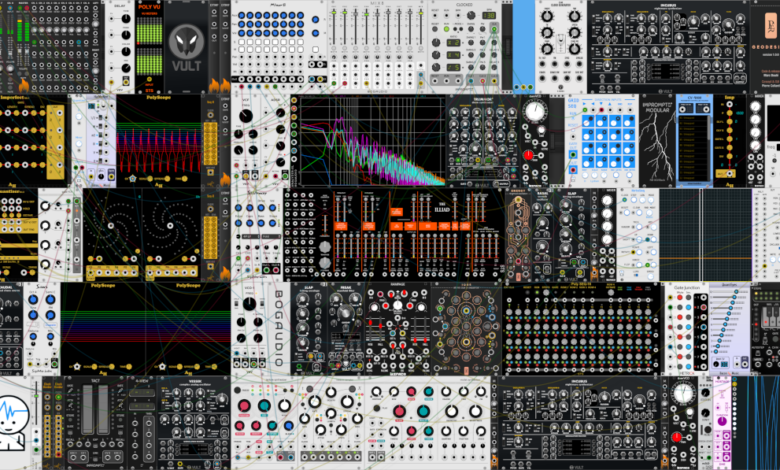Click the big pink knob on the Texture Synthesizer
Viewport: 780px width, 470px height.
[x=244, y=406]
